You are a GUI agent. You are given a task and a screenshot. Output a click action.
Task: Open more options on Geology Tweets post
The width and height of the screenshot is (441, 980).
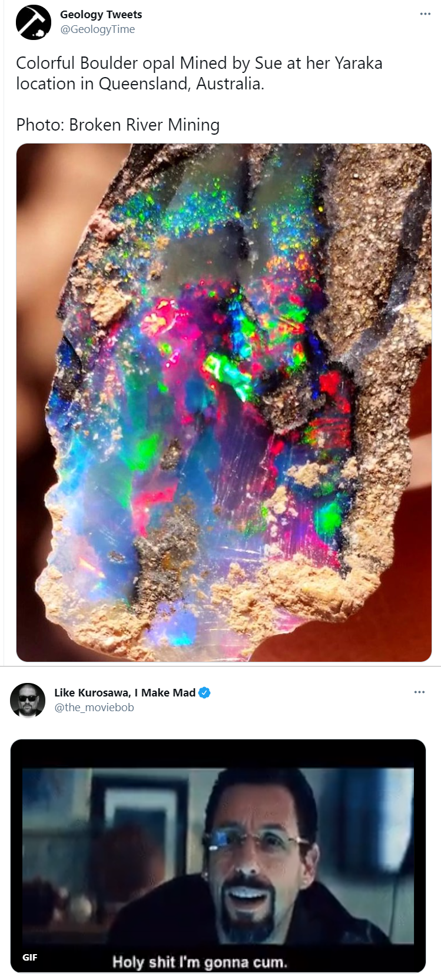pos(425,14)
